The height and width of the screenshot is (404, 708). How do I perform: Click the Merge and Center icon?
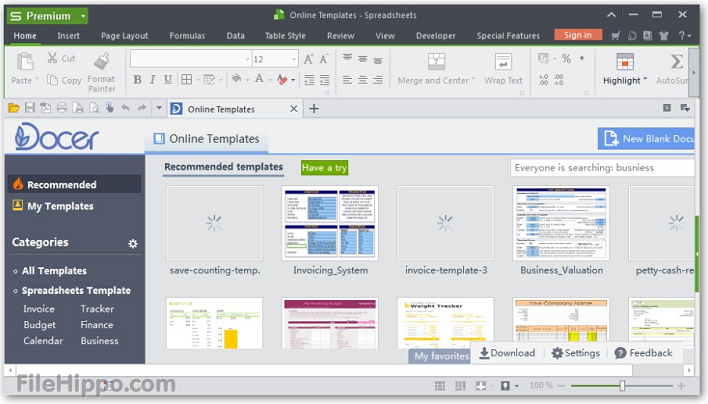(436, 61)
